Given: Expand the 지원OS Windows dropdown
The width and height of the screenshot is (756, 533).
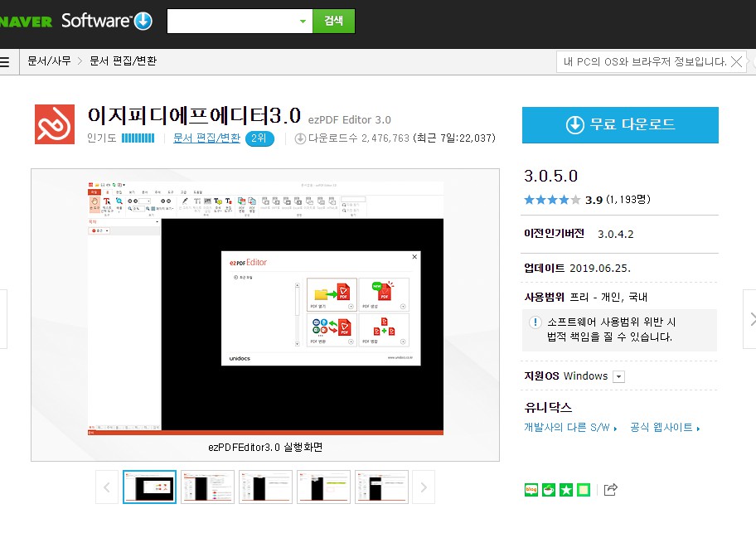Looking at the screenshot, I should pos(618,376).
